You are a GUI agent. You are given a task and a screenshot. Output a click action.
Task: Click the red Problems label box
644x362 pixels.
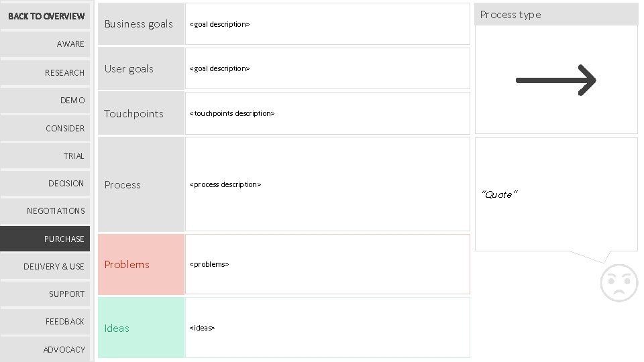[141, 264]
